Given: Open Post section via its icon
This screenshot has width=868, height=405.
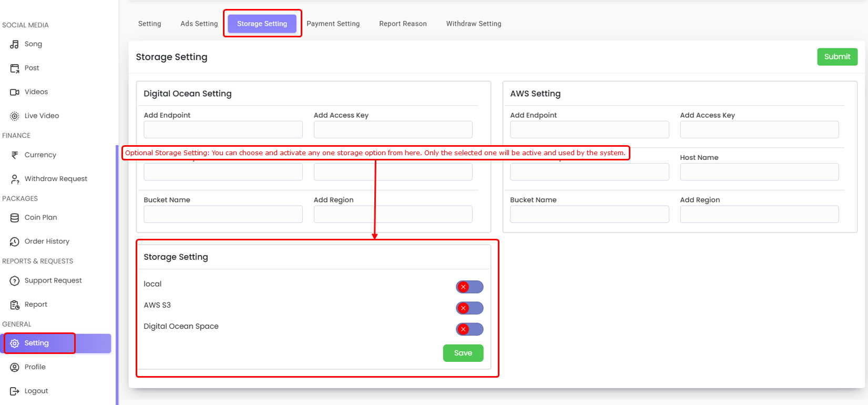Looking at the screenshot, I should click(14, 68).
